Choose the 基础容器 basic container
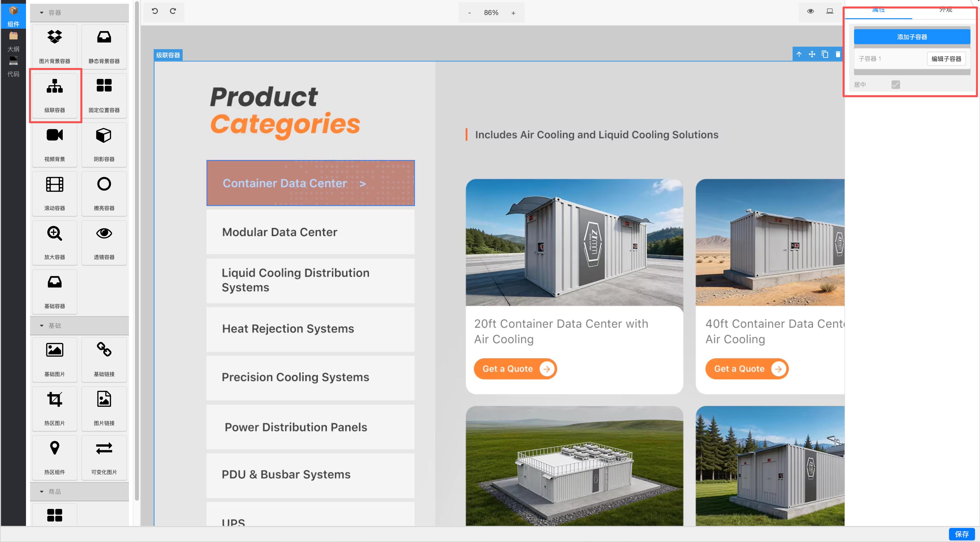The image size is (980, 542). click(x=54, y=292)
